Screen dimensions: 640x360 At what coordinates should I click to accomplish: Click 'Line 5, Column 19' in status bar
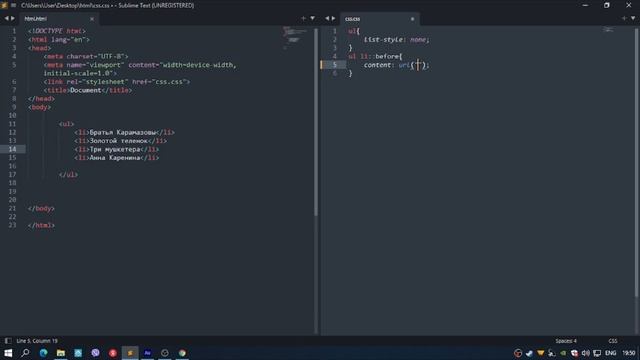37,341
